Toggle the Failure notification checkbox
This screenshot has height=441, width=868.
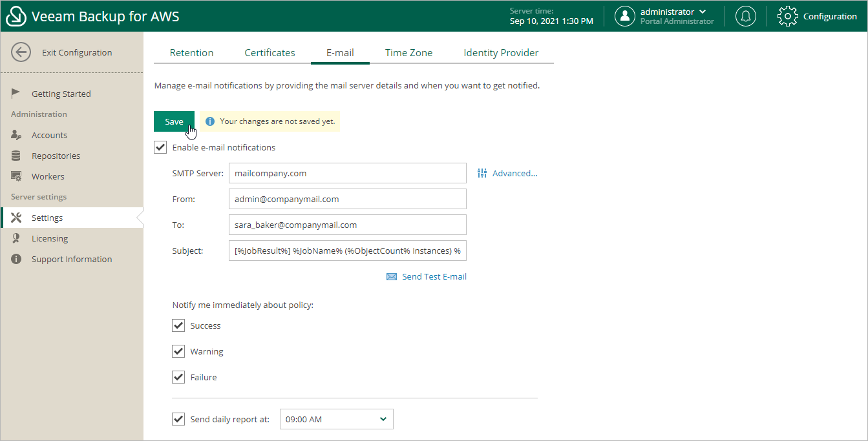pos(178,377)
